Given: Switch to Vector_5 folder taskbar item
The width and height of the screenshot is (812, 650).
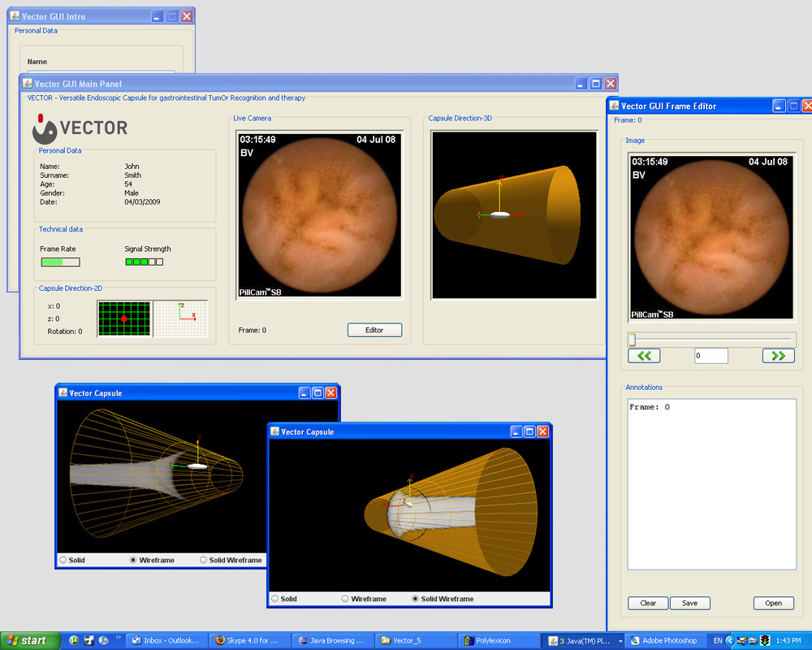Looking at the screenshot, I should coord(414,641).
